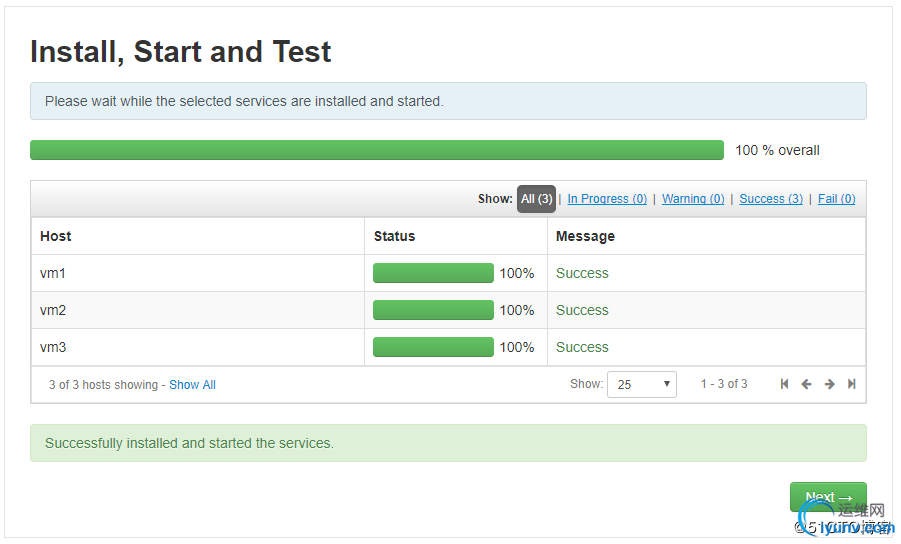Screen dimensions: 901x544
Task: Show the Fail (0) hosts
Action: [x=836, y=199]
